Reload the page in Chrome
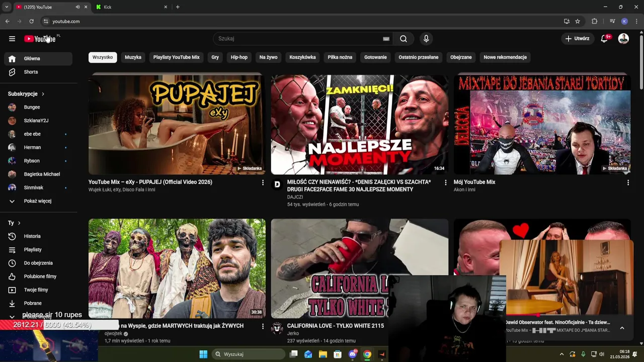The width and height of the screenshot is (644, 362). (31, 21)
